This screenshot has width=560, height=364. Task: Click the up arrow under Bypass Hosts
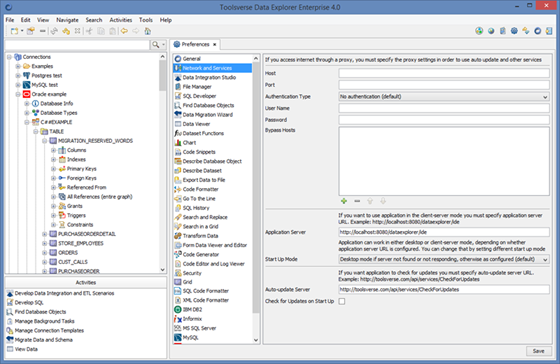(370, 201)
